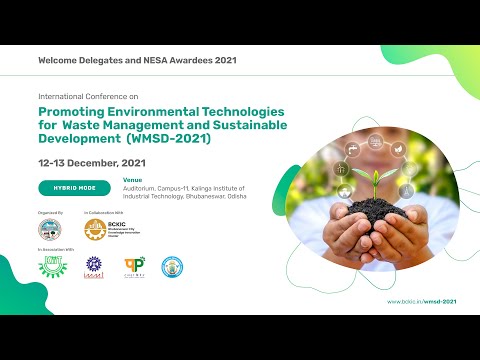This screenshot has width=480, height=360.
Task: Click 'Industrial Technology, Bhubaneswar, Odisha' address line
Action: coord(185,197)
